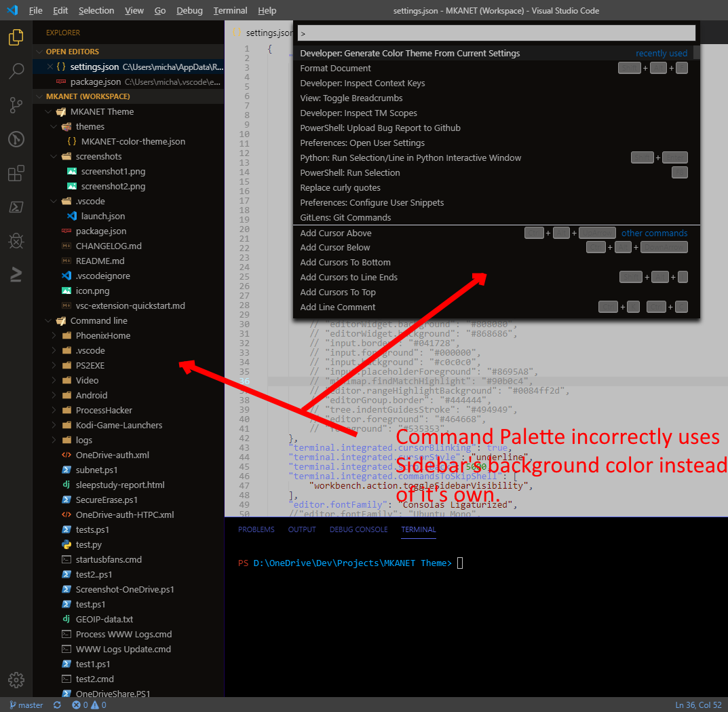
Task: Click the git branch master indicator
Action: (x=25, y=705)
